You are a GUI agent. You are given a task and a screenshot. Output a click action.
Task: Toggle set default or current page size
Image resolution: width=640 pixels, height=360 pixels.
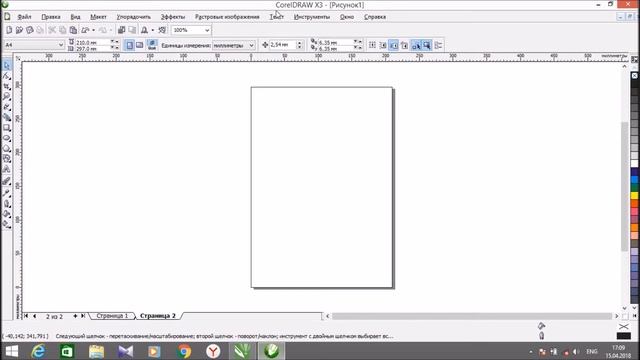click(x=152, y=45)
